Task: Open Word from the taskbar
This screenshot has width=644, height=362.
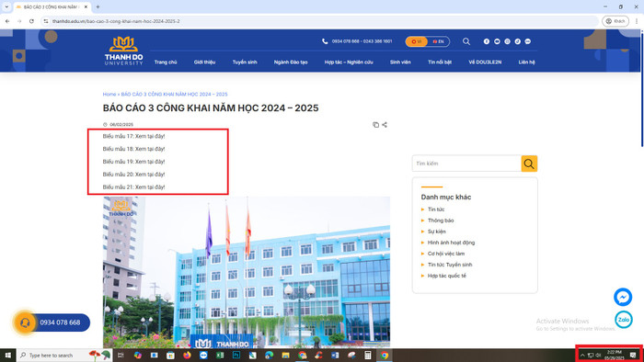Action: 335,356
